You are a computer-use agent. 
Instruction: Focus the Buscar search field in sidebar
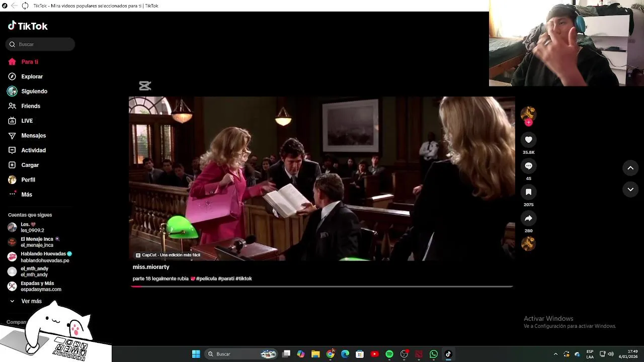click(x=40, y=44)
